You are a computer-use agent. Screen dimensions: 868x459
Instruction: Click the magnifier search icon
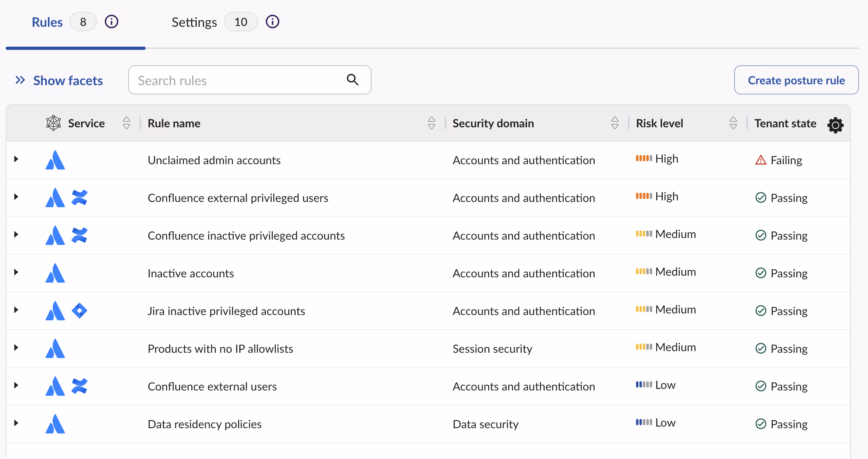click(x=352, y=80)
